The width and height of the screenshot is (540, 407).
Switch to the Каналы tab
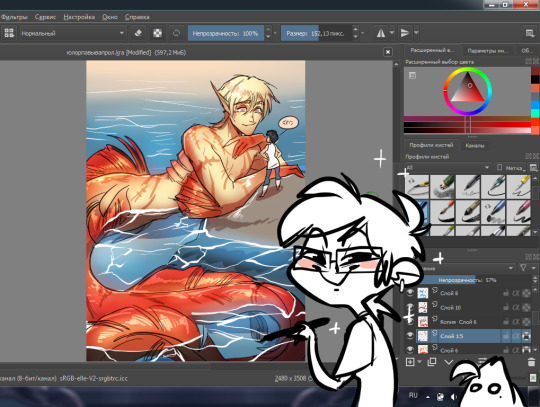tap(475, 145)
